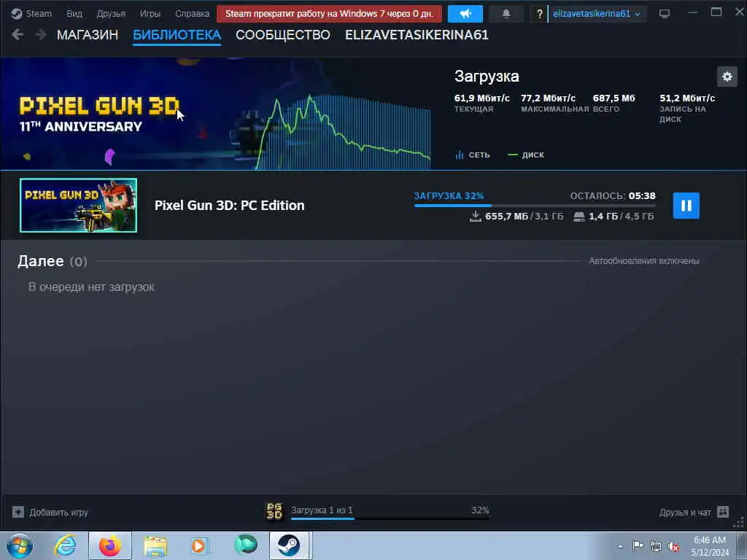
Task: Click the В очереди нет загрузок message
Action: (x=91, y=287)
